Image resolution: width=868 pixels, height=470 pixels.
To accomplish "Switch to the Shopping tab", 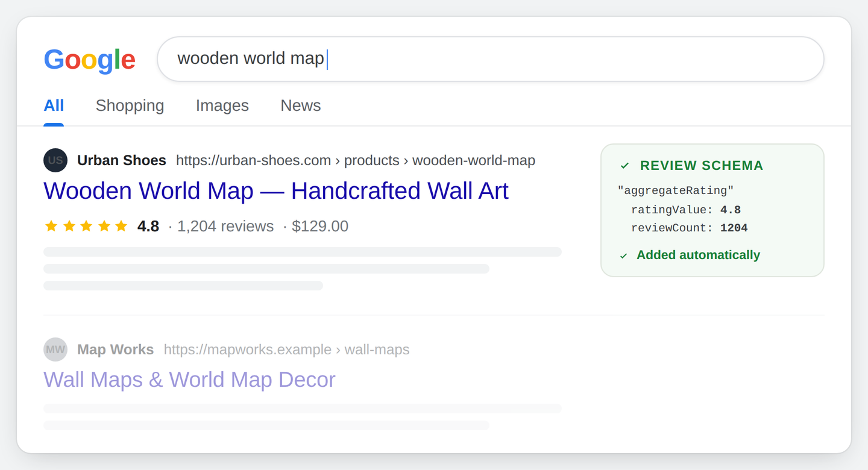I will 130,105.
